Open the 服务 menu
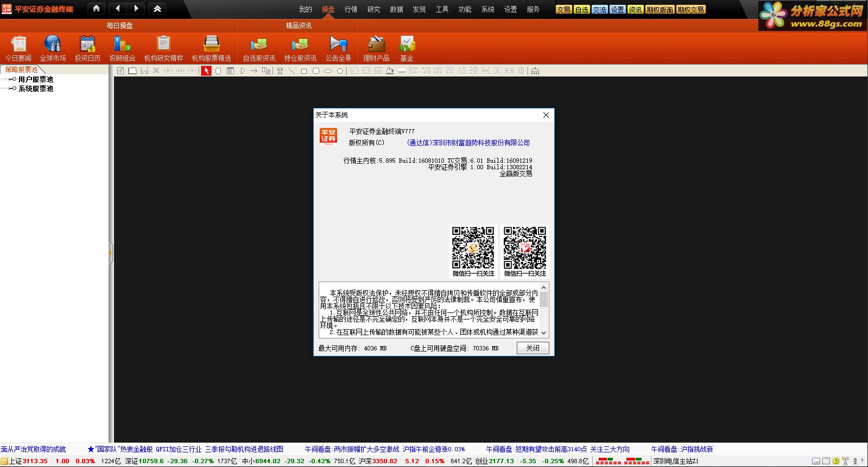Screen dimensions: 868x467 [534, 9]
